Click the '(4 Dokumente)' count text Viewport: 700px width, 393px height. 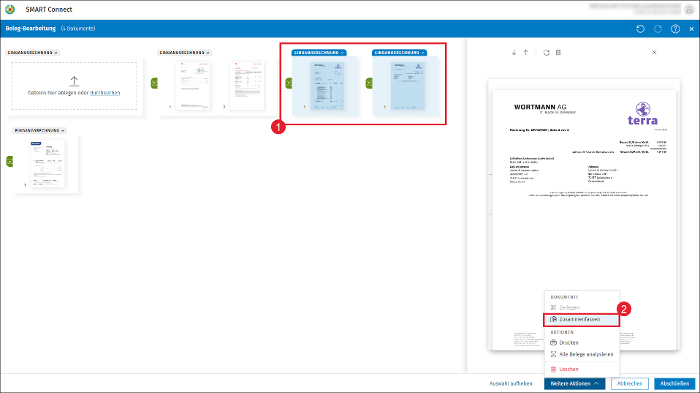(78, 29)
